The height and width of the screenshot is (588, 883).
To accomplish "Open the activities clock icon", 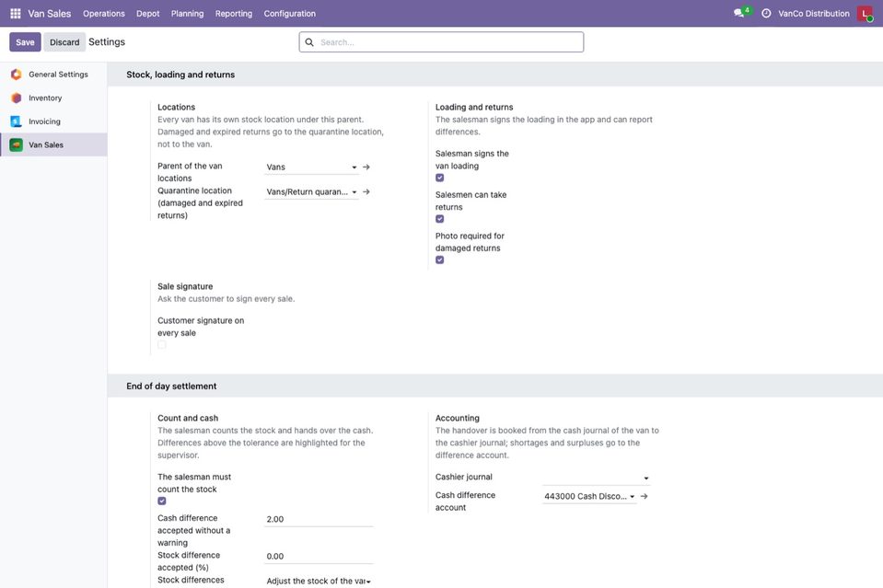I will tap(766, 14).
